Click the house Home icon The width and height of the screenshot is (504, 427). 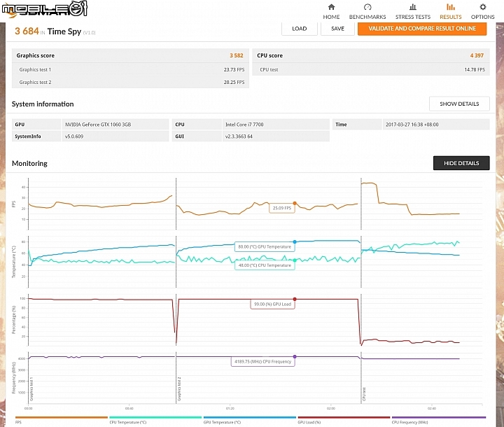pos(331,7)
